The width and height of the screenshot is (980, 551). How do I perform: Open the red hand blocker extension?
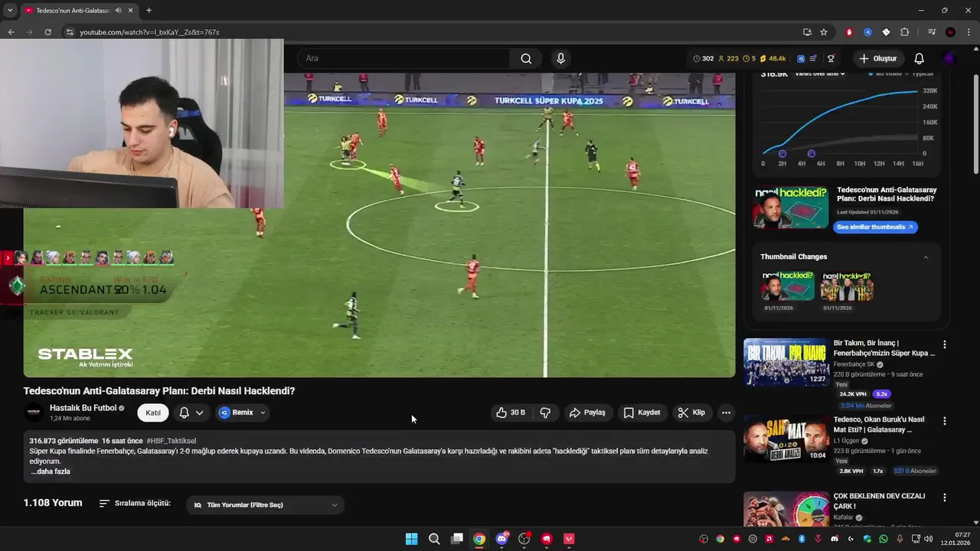click(849, 32)
